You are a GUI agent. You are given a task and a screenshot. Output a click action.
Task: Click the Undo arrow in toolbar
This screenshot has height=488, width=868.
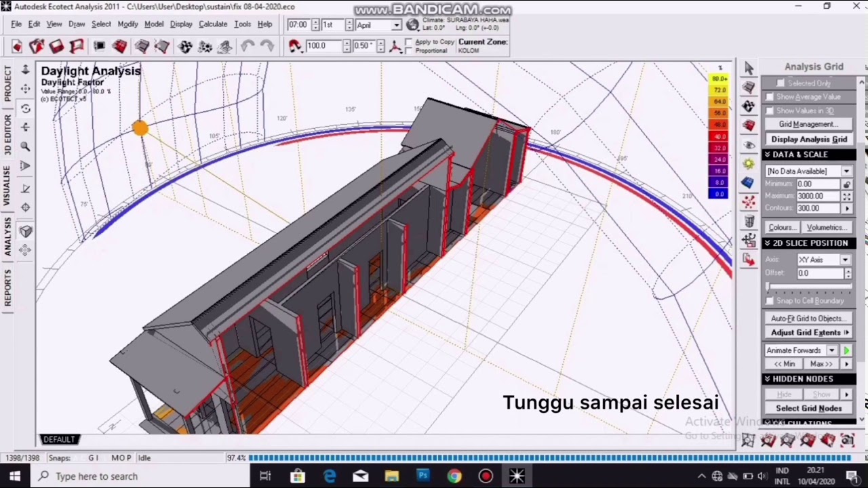(x=248, y=46)
